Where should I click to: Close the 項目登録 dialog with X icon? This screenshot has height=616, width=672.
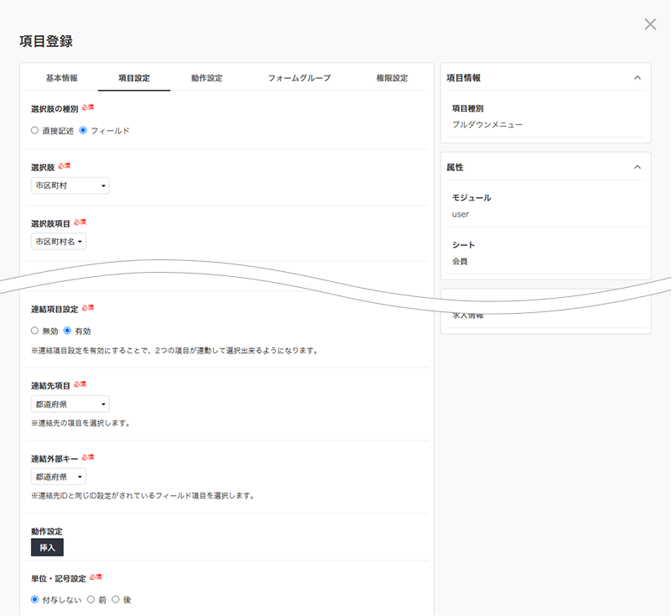650,24
